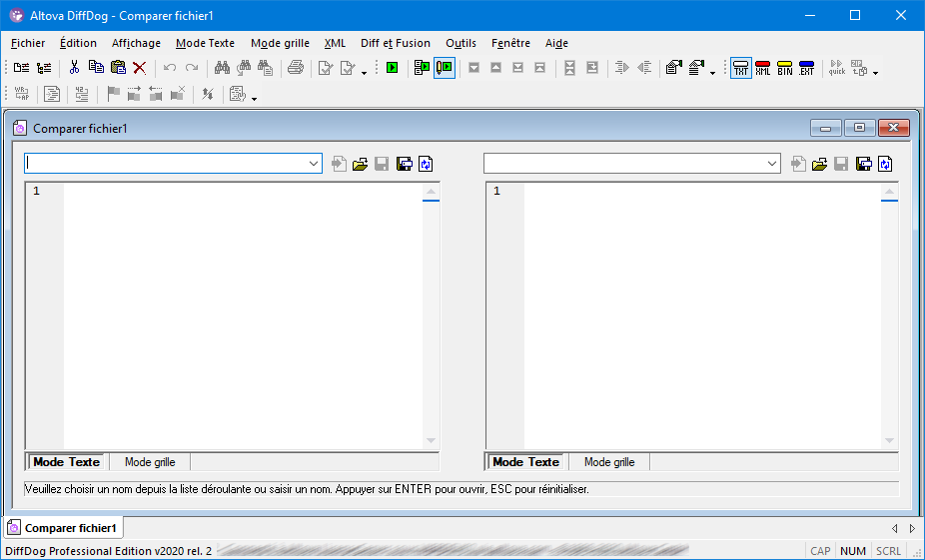Toggle synchronized scrolling icon
The width and height of the screenshot is (925, 560).
(x=207, y=94)
